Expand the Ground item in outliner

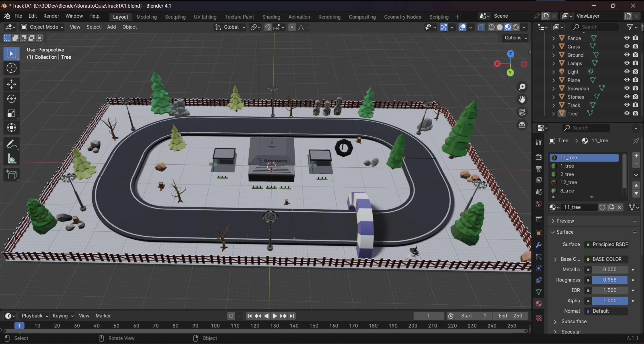point(554,55)
